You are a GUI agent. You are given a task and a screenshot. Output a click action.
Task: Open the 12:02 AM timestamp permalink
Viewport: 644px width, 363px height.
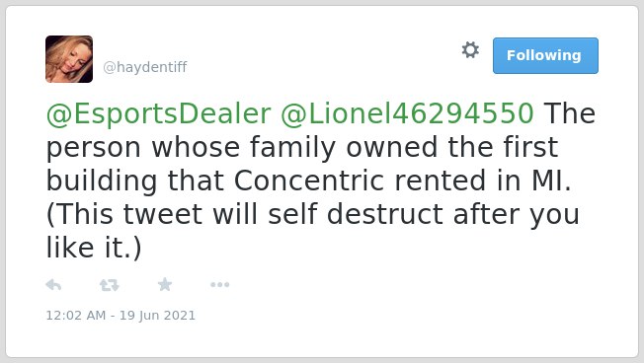76,316
